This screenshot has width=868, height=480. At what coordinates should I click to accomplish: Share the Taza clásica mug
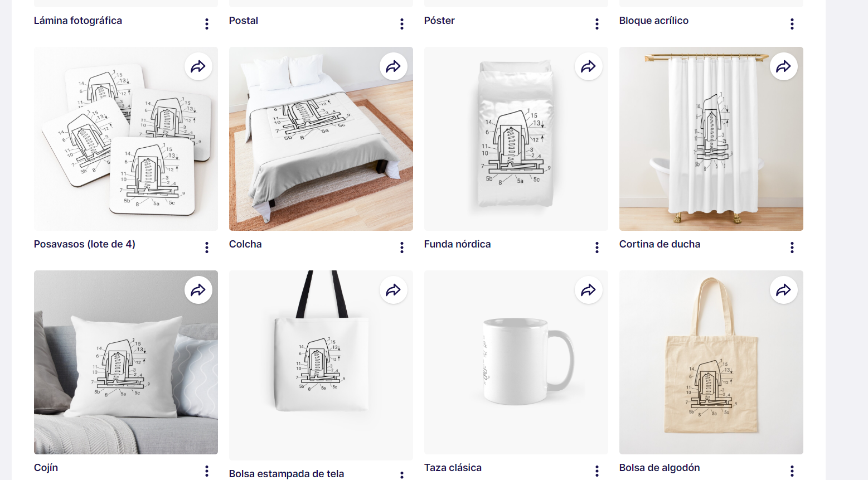589,290
